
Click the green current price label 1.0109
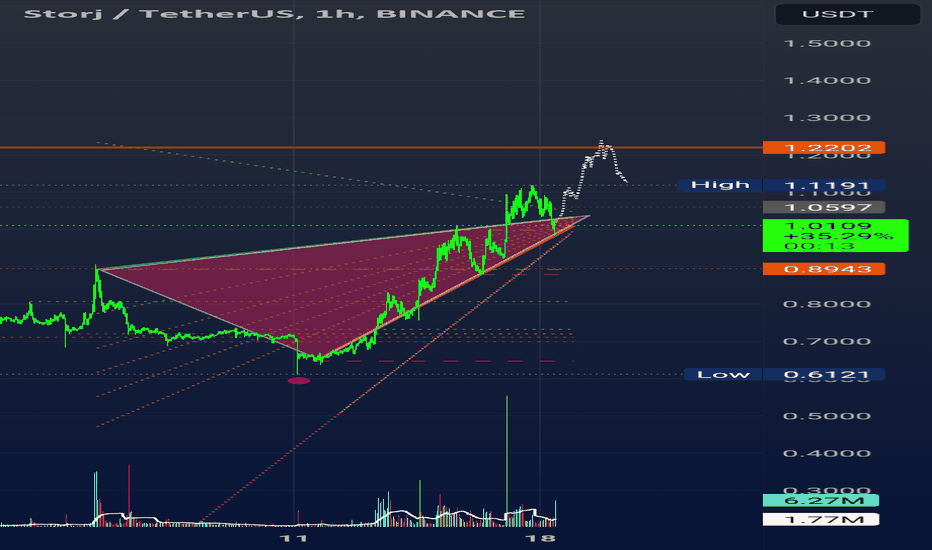click(835, 235)
